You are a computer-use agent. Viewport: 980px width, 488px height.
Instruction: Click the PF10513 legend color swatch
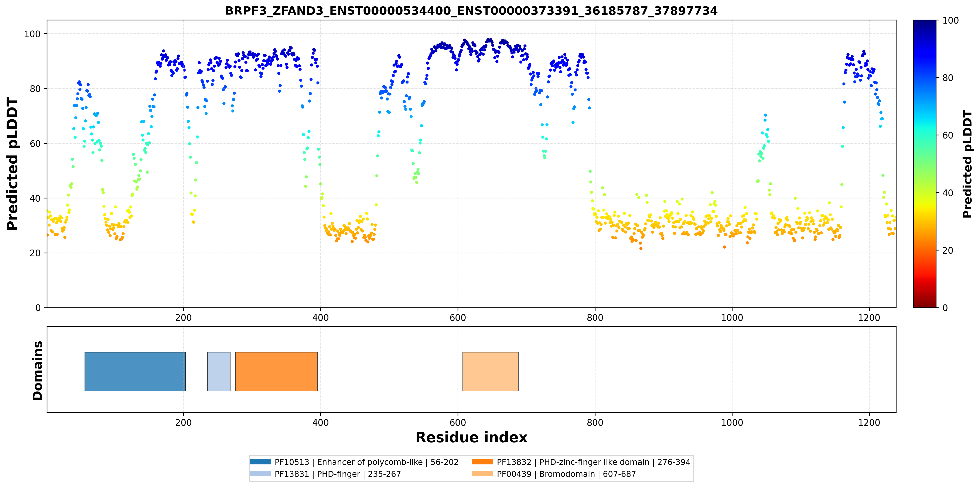[261, 462]
